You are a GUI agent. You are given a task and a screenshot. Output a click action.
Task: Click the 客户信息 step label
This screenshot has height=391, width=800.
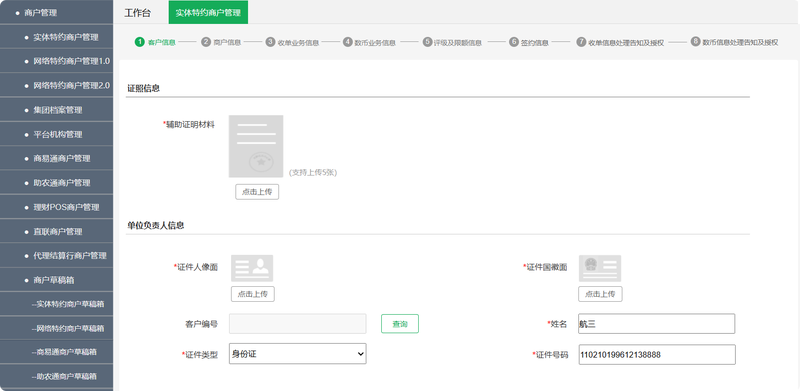(x=162, y=42)
